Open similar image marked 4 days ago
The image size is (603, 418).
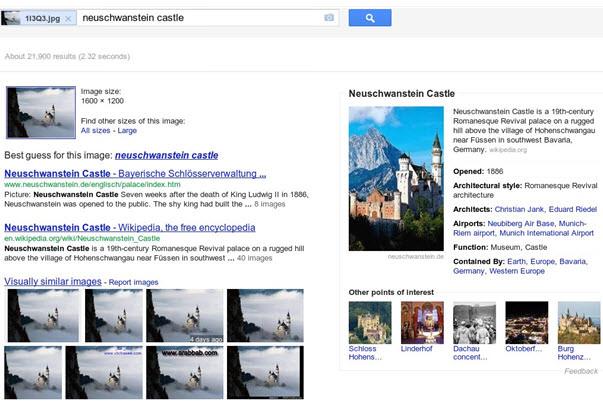[185, 316]
